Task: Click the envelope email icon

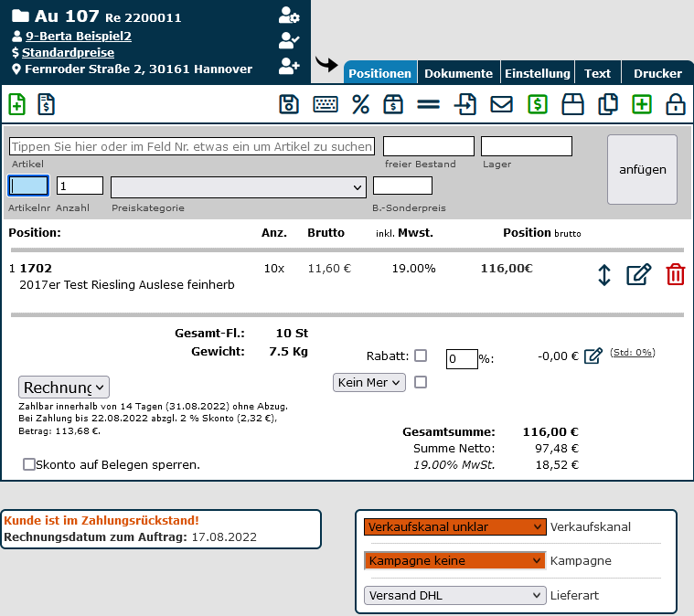Action: click(501, 104)
